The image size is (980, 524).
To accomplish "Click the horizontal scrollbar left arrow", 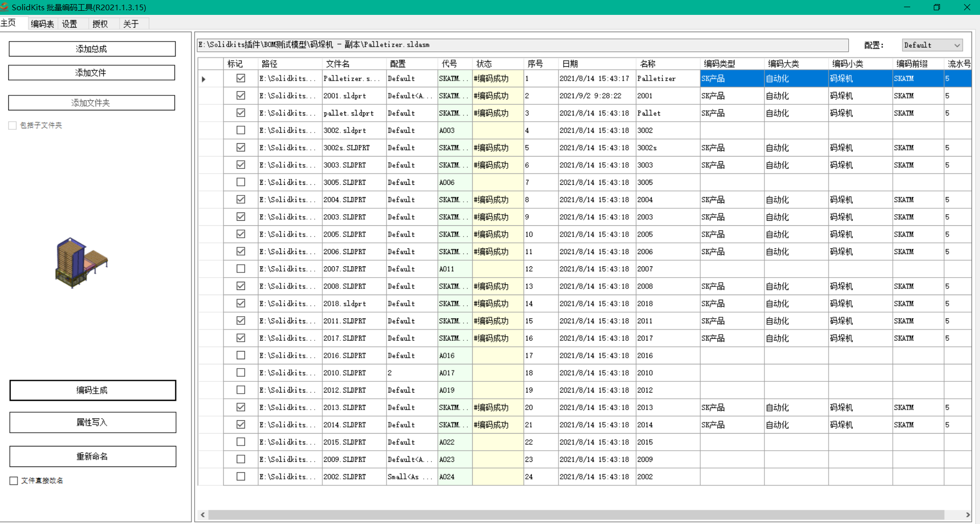I will pos(203,515).
